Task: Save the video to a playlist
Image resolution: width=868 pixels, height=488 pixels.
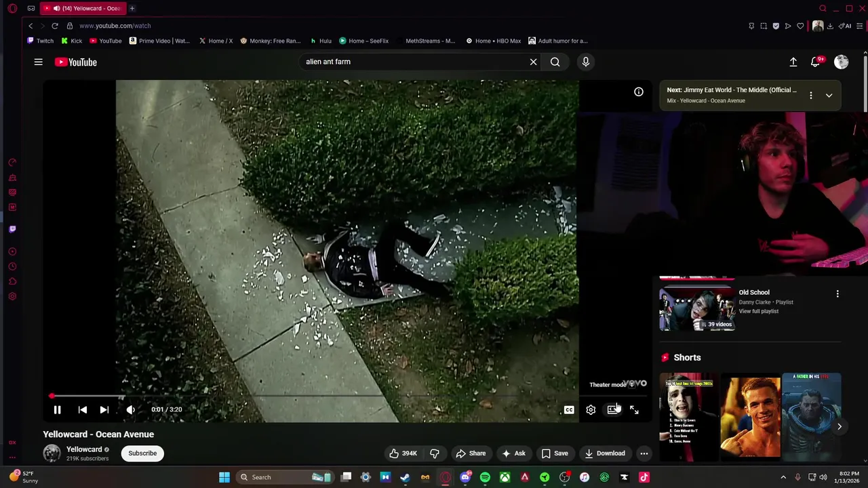Action: [555, 453]
